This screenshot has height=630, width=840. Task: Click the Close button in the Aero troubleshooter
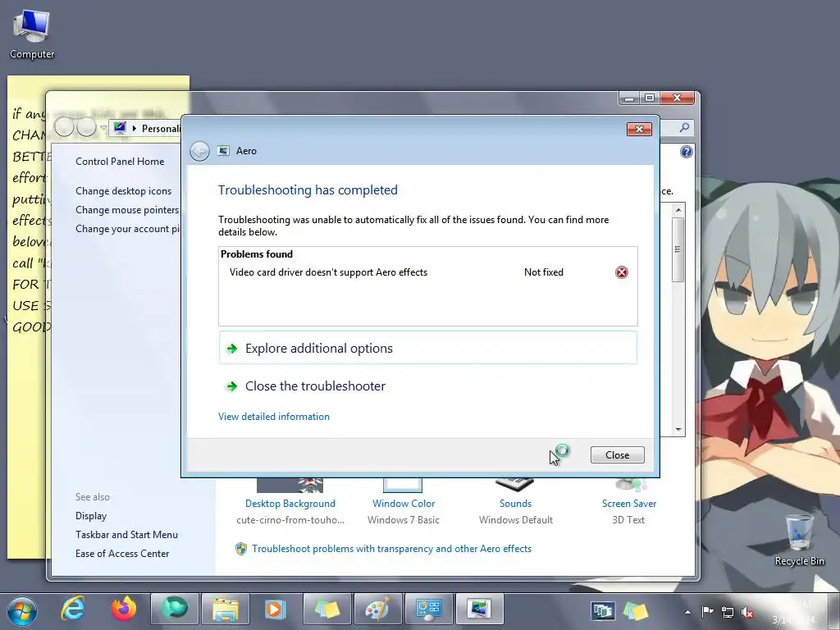(617, 454)
